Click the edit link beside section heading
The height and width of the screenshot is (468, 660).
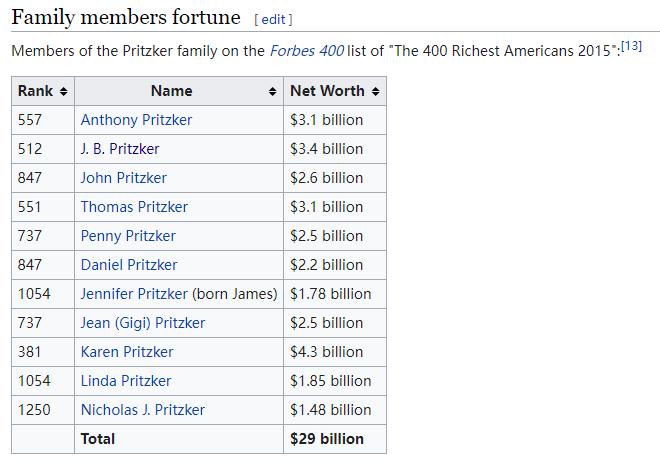tap(273, 19)
